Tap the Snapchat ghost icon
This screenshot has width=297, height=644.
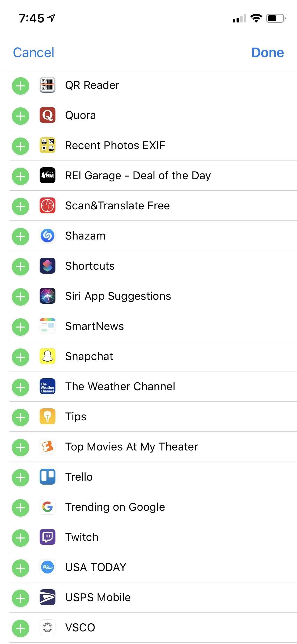click(x=48, y=356)
